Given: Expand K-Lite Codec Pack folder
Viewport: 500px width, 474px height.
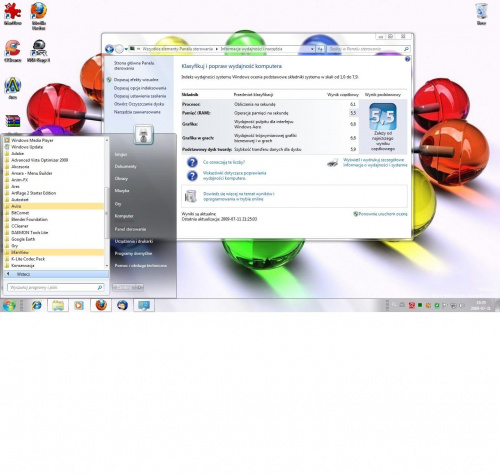Looking at the screenshot, I should point(54,259).
